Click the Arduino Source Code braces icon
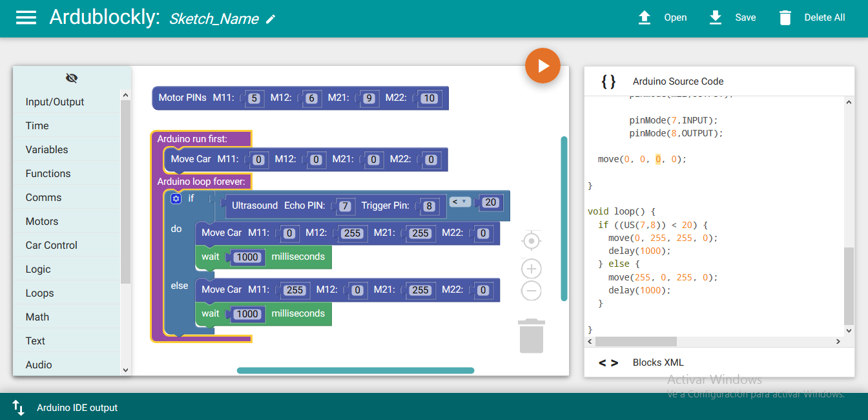 [x=608, y=81]
